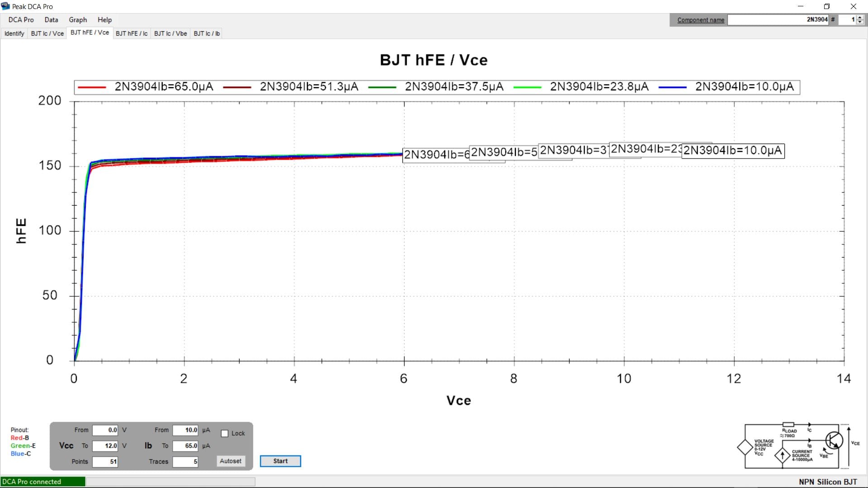The image size is (868, 488).
Task: Click the DCA Pro tab
Action: pos(21,20)
